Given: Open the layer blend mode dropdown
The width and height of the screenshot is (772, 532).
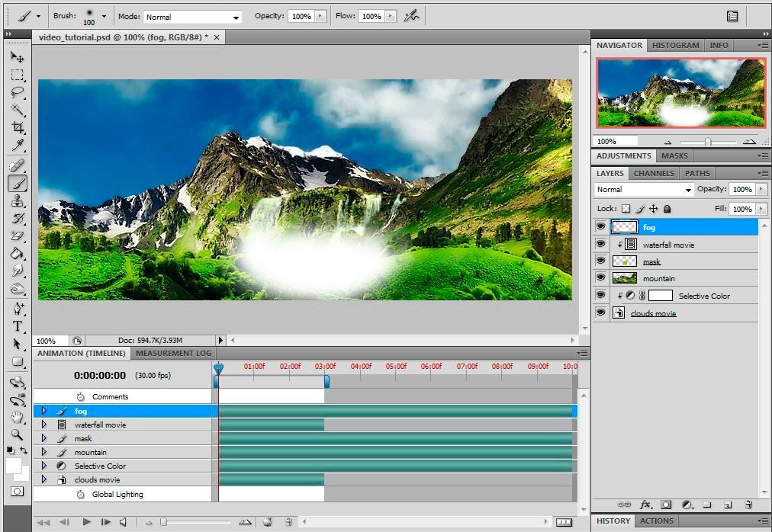Looking at the screenshot, I should 644,190.
